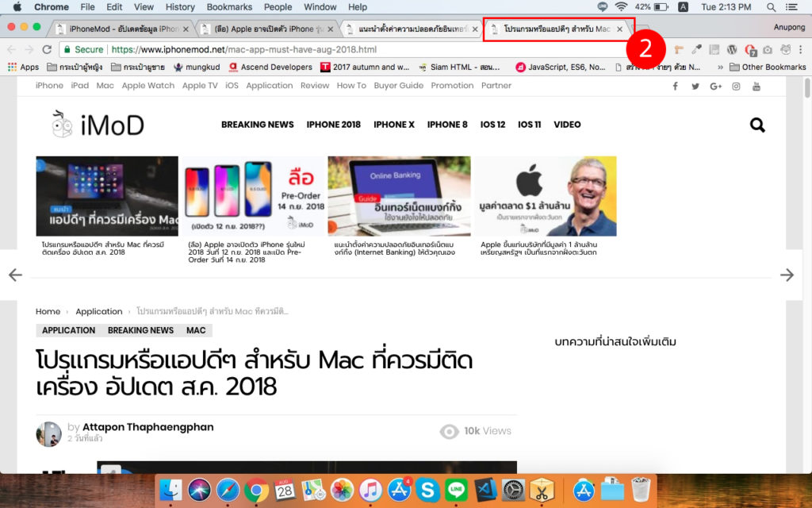812x508 pixels.
Task: Click the Secure padlock in the address bar
Action: click(x=68, y=48)
